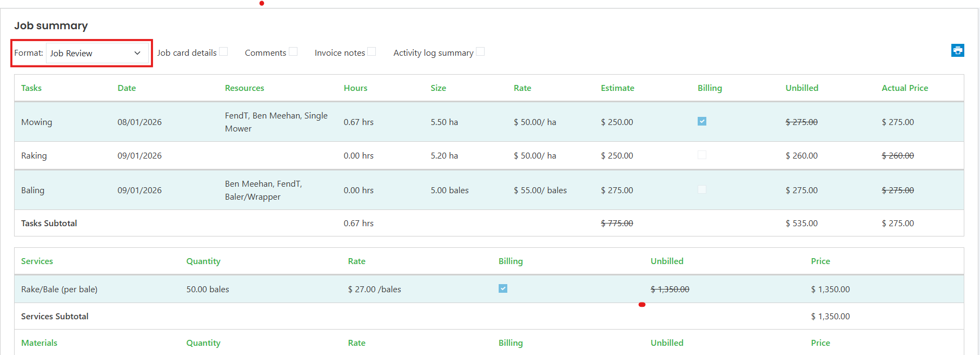Screen dimensions: 980x355
Task: Click the Rake/Bale (per bale) service
Action: point(59,289)
